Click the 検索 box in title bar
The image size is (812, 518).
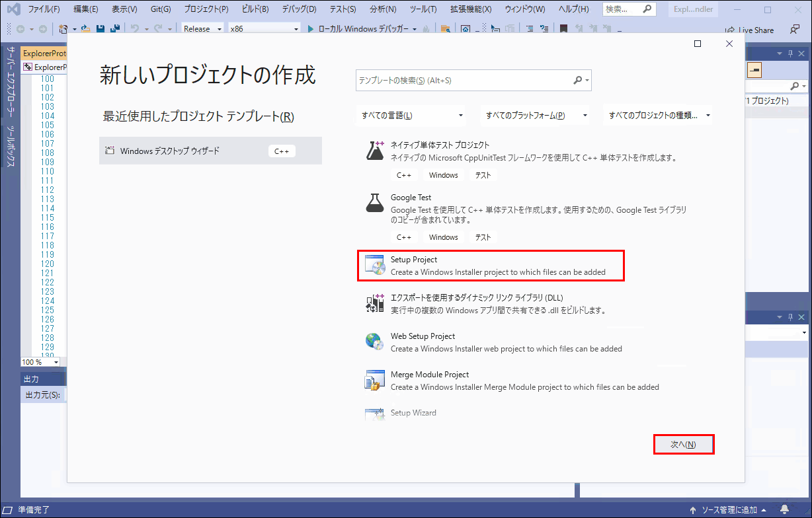tap(630, 9)
